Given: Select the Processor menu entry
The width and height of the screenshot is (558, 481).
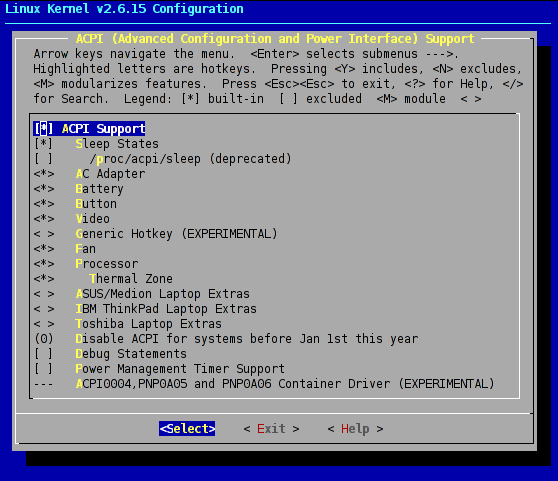Looking at the screenshot, I should (106, 264).
